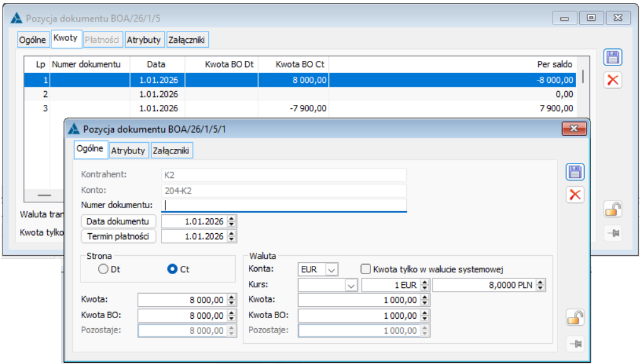Save the BOA/26/1/5/1 position with disk icon
This screenshot has height=364, width=642.
pos(575,172)
